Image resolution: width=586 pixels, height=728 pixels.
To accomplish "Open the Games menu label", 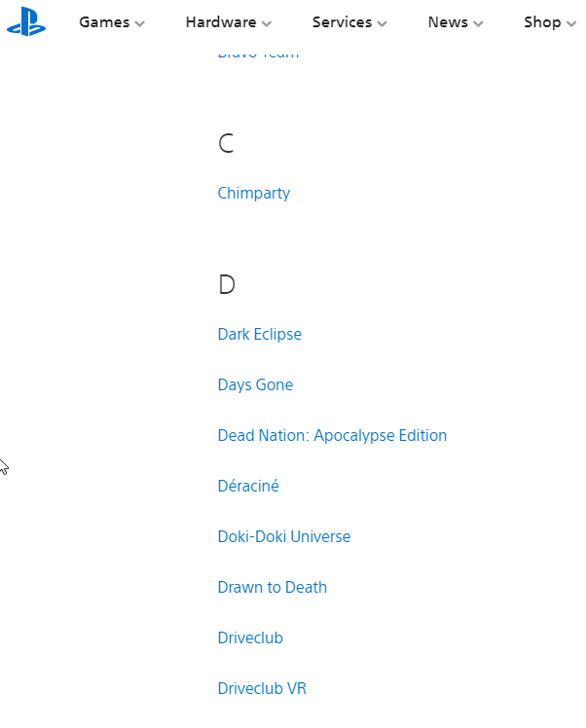I will [104, 22].
